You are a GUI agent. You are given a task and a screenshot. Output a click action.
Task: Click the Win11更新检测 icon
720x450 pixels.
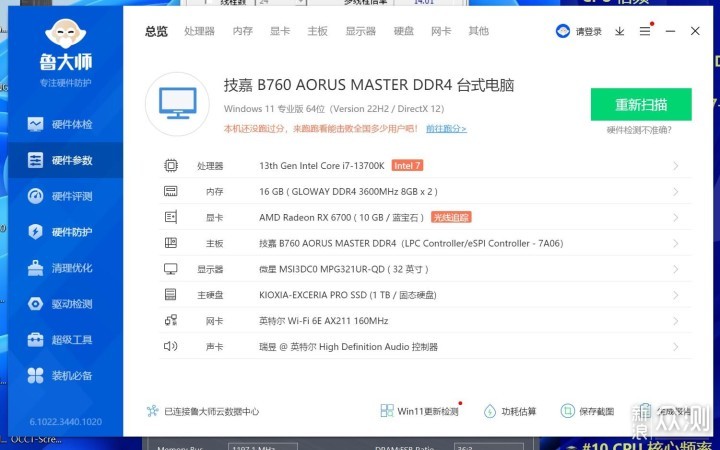click(x=387, y=411)
